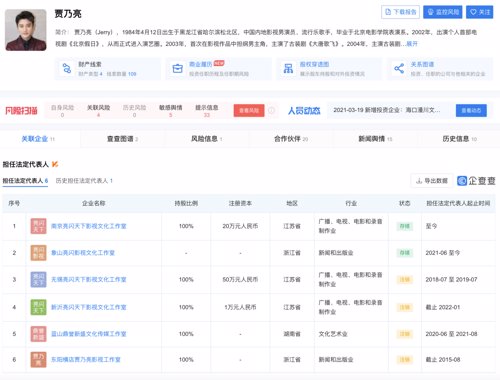Click the red 查看风险 button
The width and height of the screenshot is (500, 380).
[x=249, y=110]
